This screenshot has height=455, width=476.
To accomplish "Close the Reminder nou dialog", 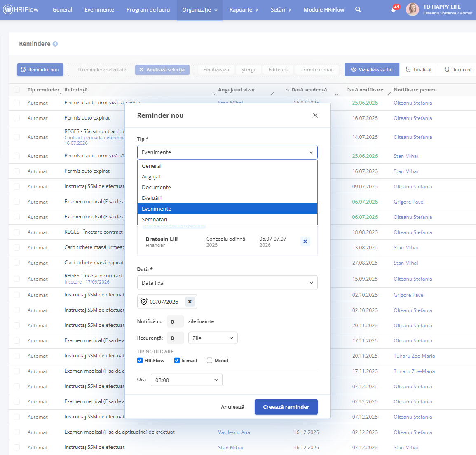I will pos(315,115).
